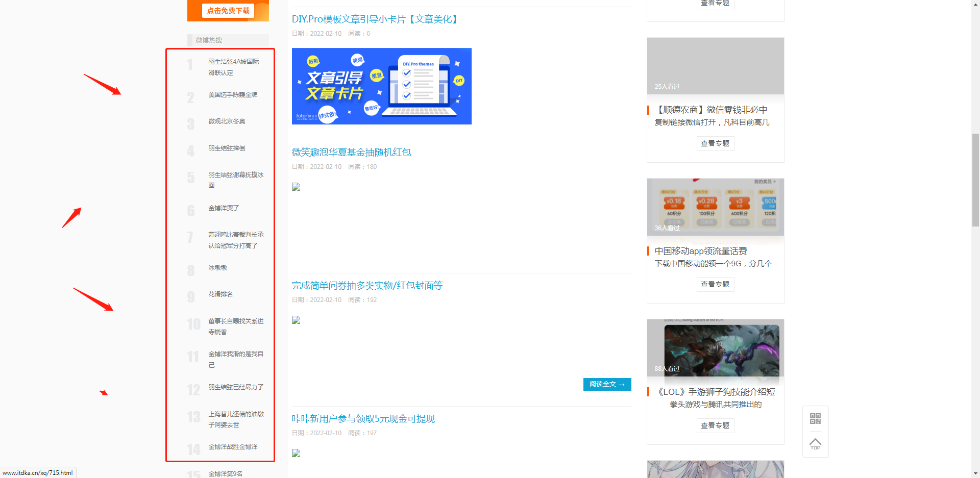980x478 pixels.
Task: Click hot search 羽生结弦已经尽力了
Action: click(x=236, y=387)
